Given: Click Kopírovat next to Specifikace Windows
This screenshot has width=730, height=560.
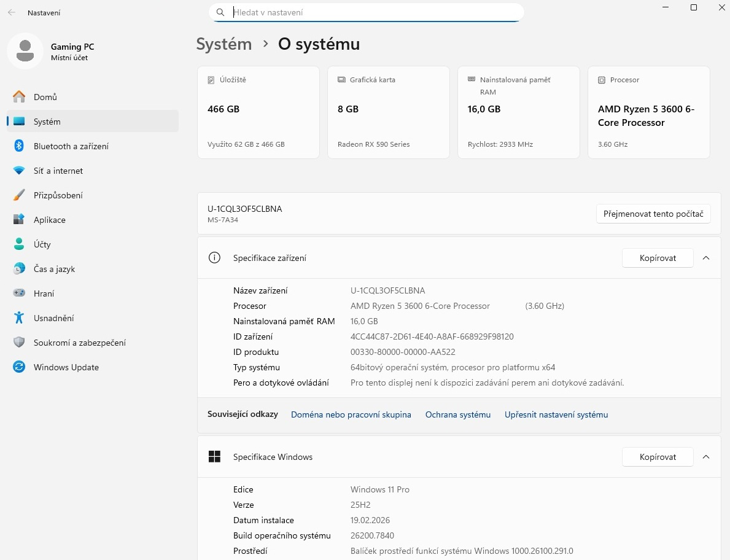Looking at the screenshot, I should pos(657,457).
